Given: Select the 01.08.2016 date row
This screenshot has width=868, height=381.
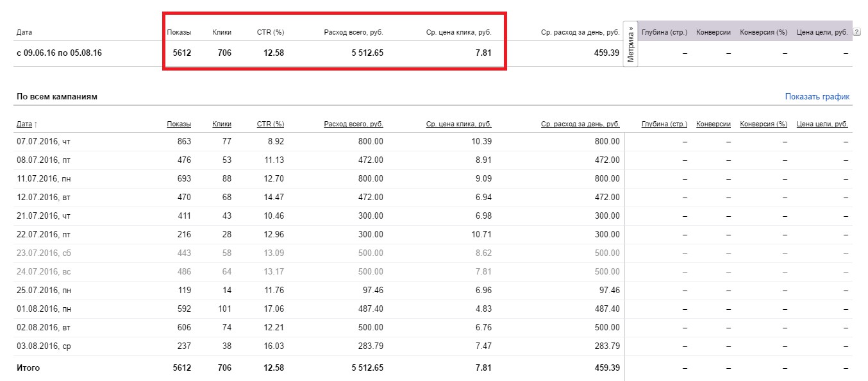Looking at the screenshot, I should pos(434,309).
